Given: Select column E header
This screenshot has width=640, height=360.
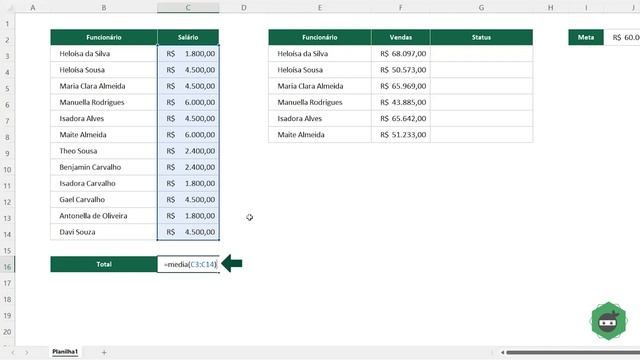Looking at the screenshot, I should click(320, 7).
